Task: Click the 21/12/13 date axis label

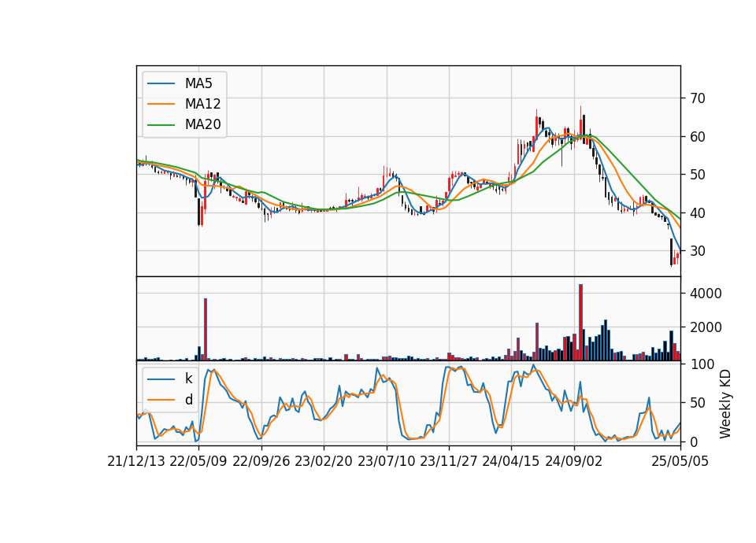Action: coord(136,462)
